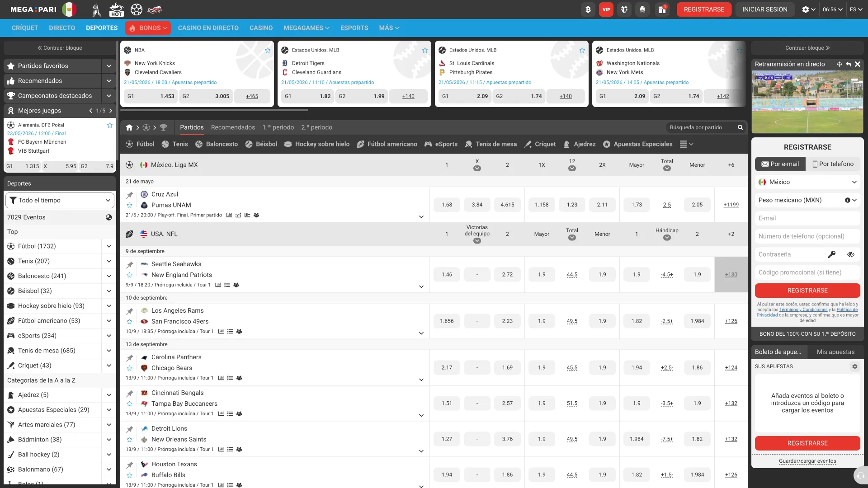This screenshot has height=488, width=868.
Task: Click info icon next to Peso mexicano
Action: (x=848, y=200)
